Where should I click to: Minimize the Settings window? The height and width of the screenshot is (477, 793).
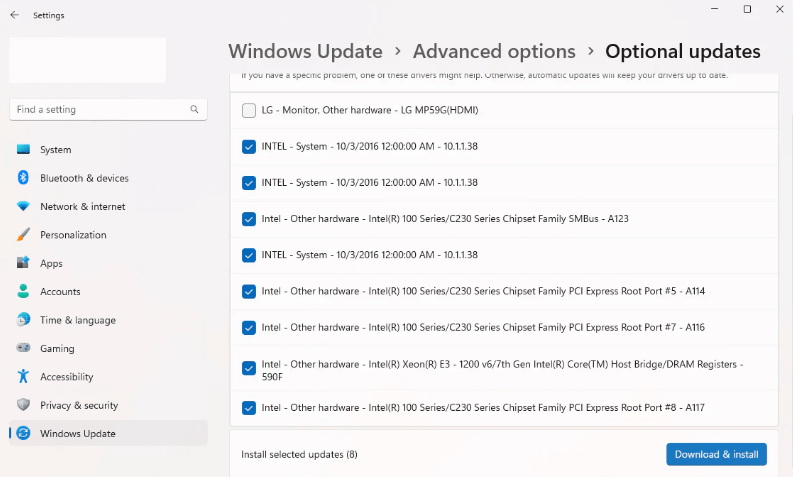click(x=715, y=9)
